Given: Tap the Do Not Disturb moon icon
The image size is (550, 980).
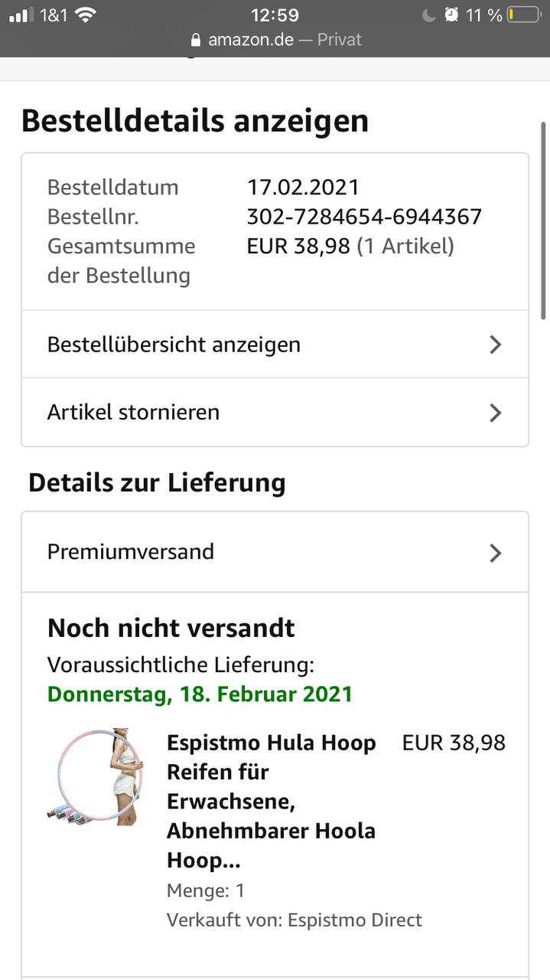Looking at the screenshot, I should [x=428, y=15].
